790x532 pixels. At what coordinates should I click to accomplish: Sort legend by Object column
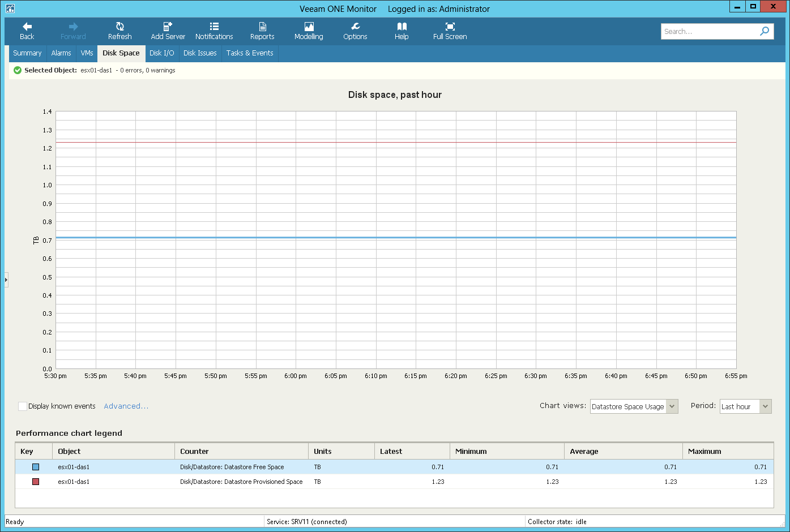pyautogui.click(x=114, y=451)
